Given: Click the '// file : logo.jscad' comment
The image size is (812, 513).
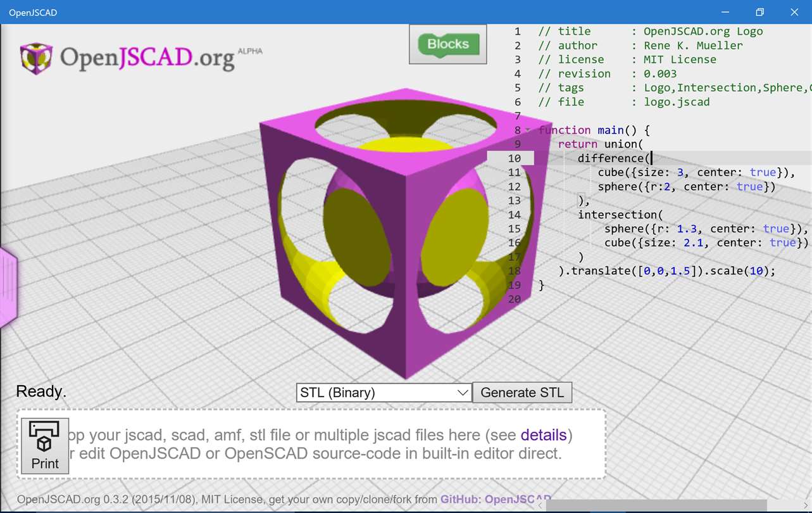Looking at the screenshot, I should point(624,102).
